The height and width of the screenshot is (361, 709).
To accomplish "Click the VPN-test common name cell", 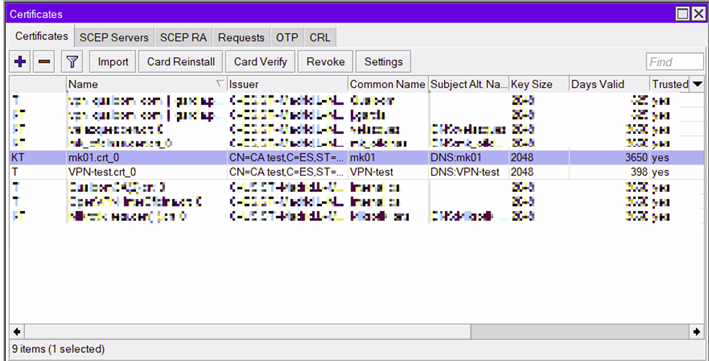I will pos(372,172).
